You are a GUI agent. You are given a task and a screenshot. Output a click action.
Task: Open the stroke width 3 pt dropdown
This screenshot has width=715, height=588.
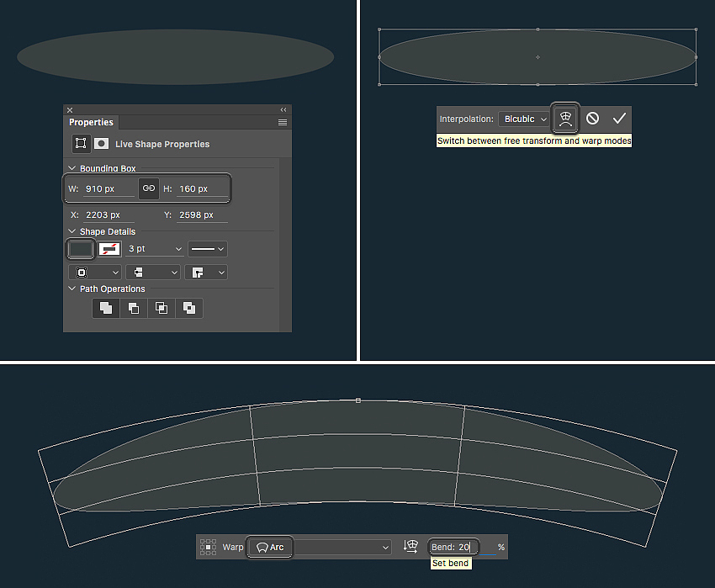click(x=156, y=249)
